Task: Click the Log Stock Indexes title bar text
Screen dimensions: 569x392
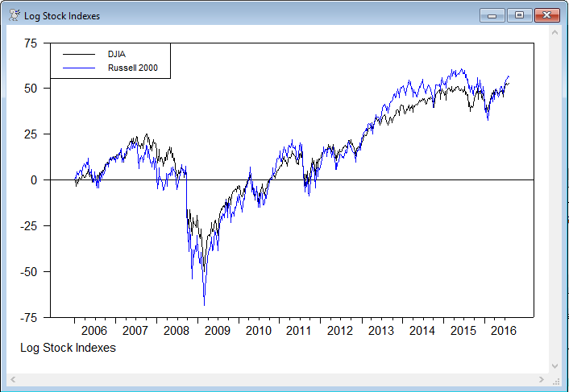Action: pos(62,16)
